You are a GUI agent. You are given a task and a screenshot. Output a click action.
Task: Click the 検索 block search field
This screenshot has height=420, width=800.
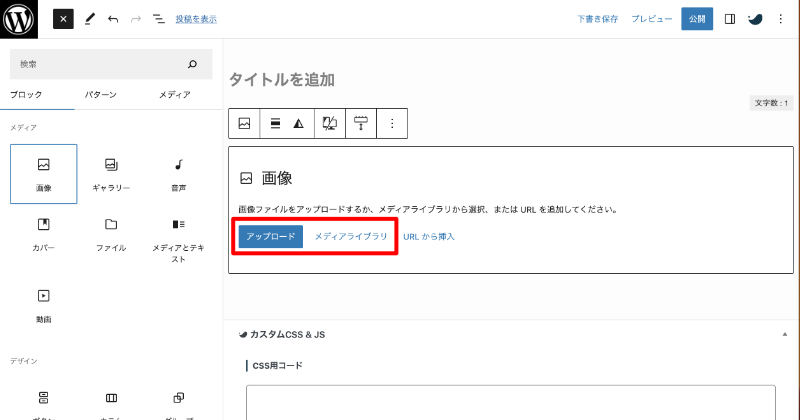click(100, 64)
